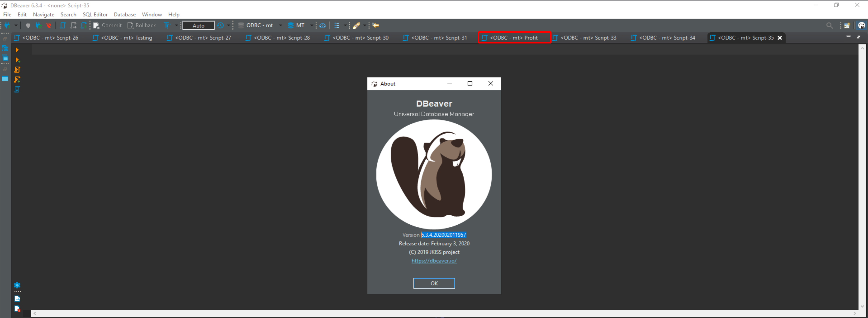Click the horizontal scrollbar at editor bottom
This screenshot has width=868, height=318.
tap(445, 313)
